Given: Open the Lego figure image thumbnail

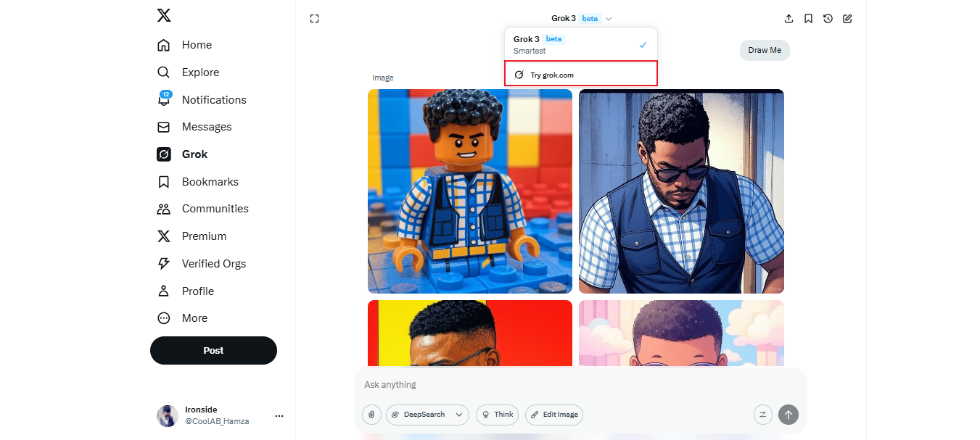Looking at the screenshot, I should pos(469,191).
